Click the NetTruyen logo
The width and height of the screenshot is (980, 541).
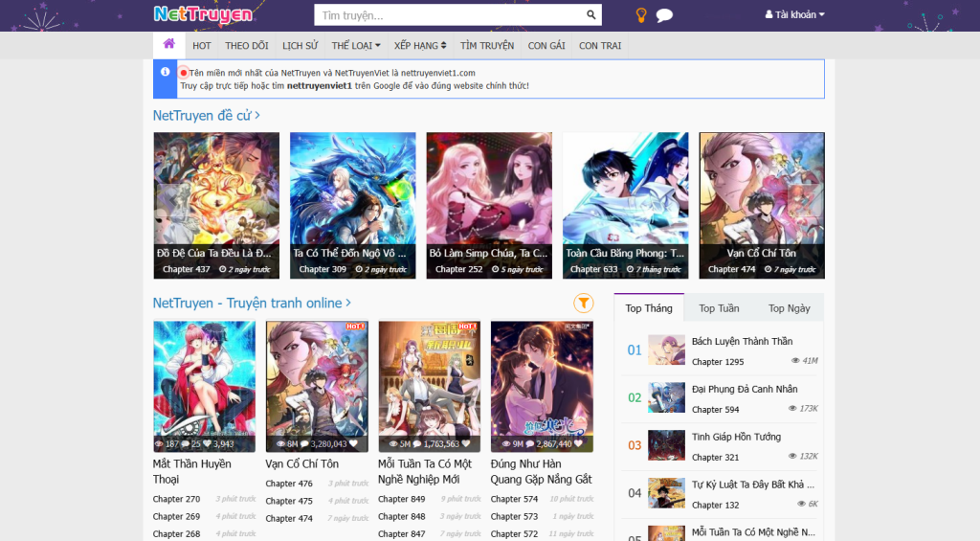pyautogui.click(x=203, y=14)
